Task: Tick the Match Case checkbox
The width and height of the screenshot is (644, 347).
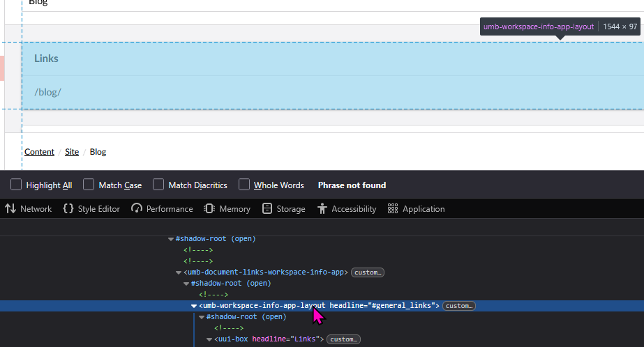Action: point(89,185)
